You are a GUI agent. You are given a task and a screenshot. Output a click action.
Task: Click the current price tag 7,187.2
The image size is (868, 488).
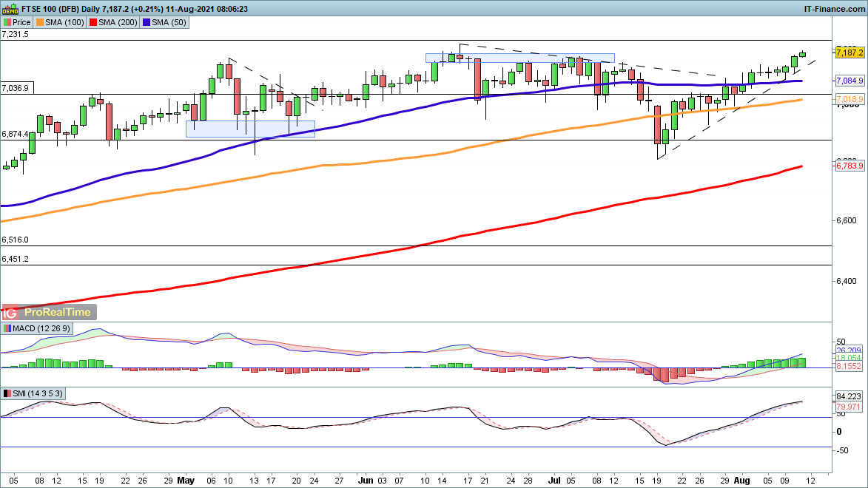point(848,52)
